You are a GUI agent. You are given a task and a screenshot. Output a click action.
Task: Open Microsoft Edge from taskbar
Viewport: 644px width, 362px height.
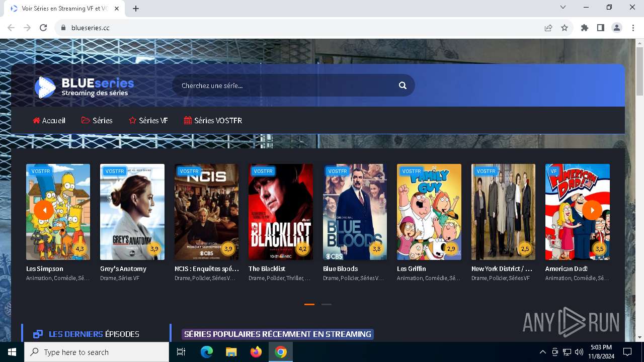[x=207, y=352]
